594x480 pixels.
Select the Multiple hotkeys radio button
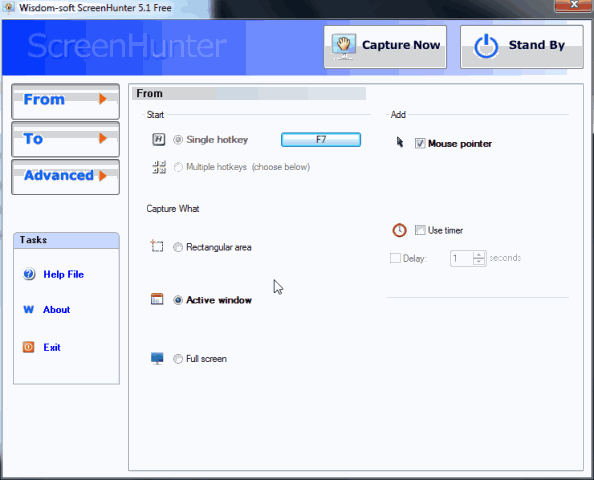[178, 167]
